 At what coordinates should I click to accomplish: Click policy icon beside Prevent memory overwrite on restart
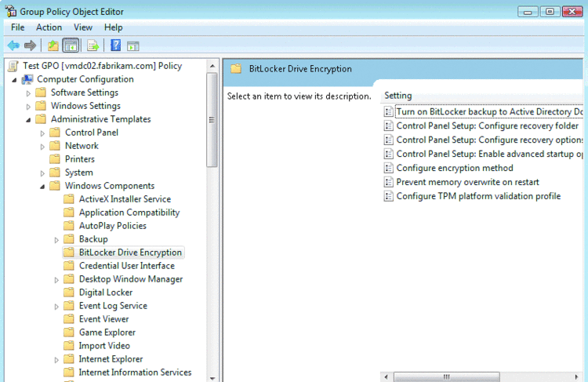pyautogui.click(x=389, y=182)
